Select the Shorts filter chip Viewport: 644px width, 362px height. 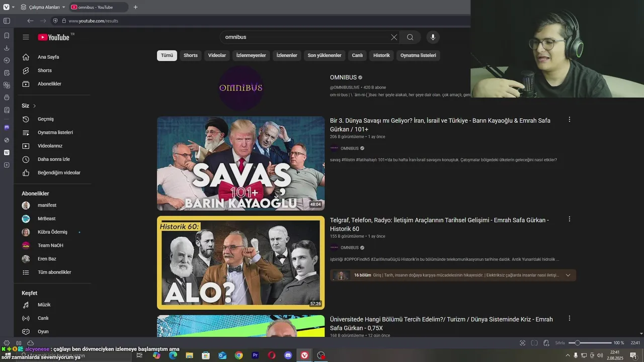coord(191,55)
